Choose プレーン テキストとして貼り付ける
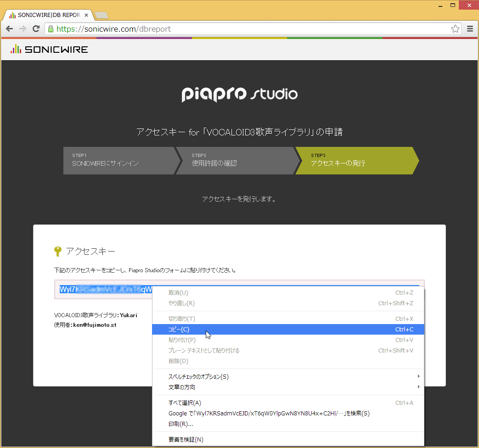The image size is (479, 448). [288, 350]
